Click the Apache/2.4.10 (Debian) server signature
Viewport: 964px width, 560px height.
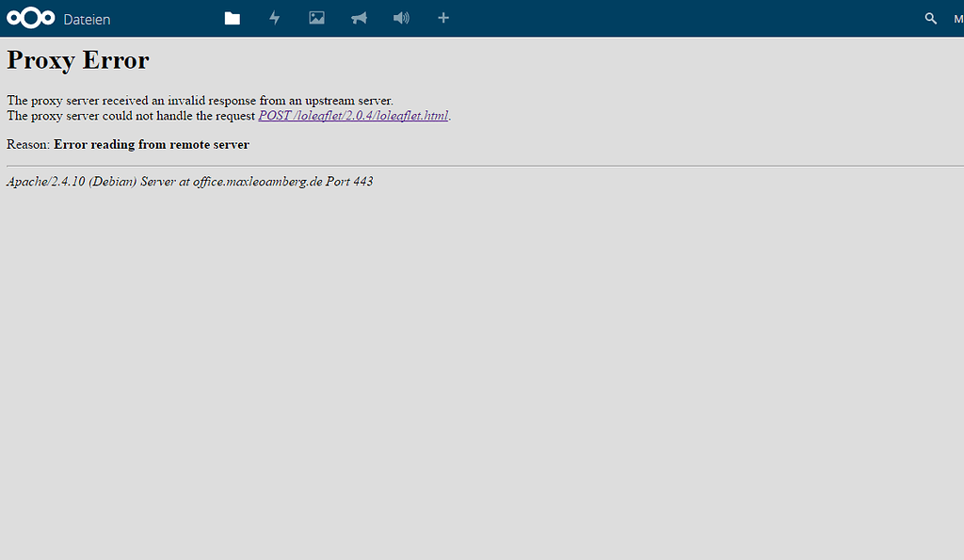pos(71,182)
